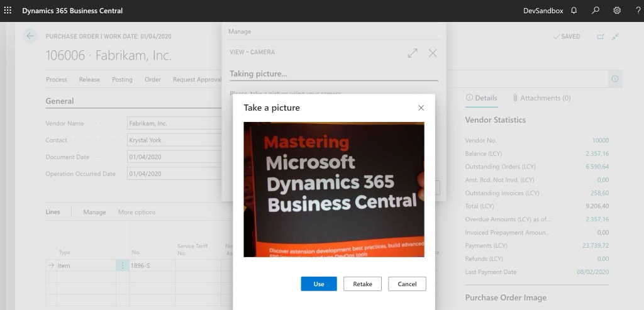Viewport: 644px width, 310px height.
Task: Toggle the FactBox information pane
Action: pos(614,79)
